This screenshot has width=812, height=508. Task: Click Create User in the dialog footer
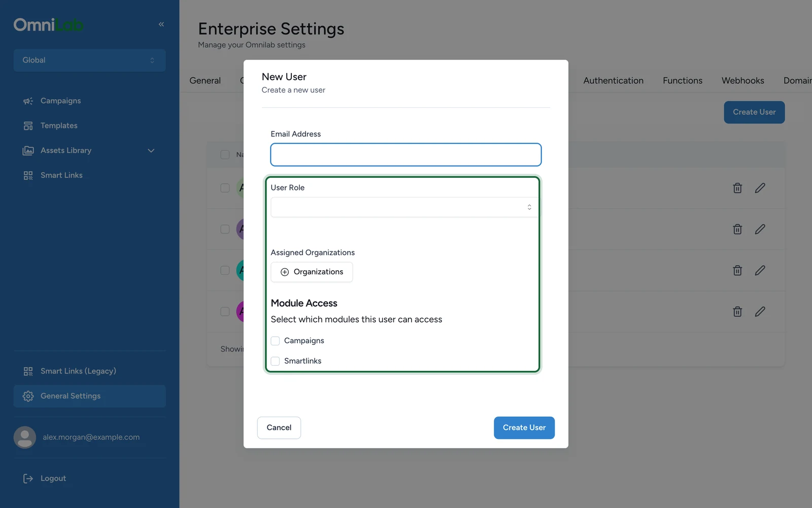[x=524, y=428]
